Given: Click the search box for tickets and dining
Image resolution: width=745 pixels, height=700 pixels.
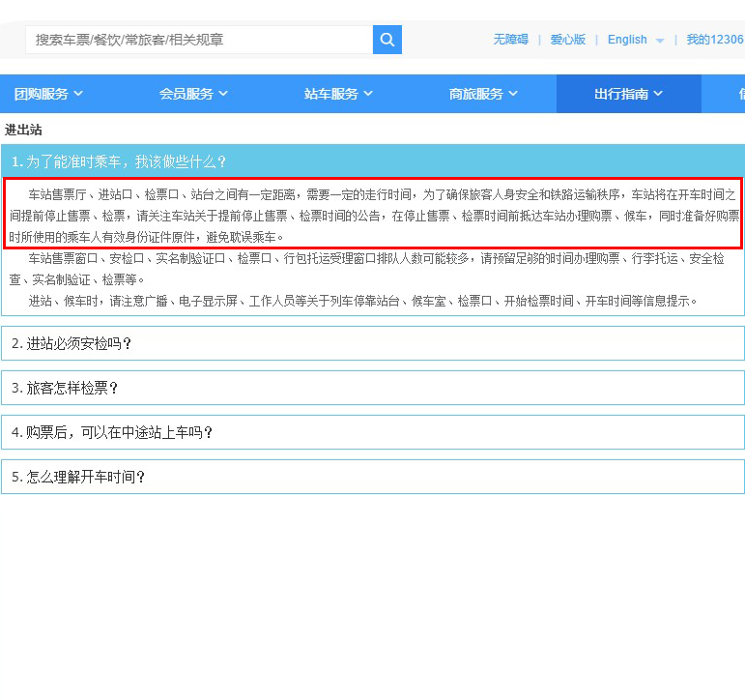Looking at the screenshot, I should [x=198, y=40].
